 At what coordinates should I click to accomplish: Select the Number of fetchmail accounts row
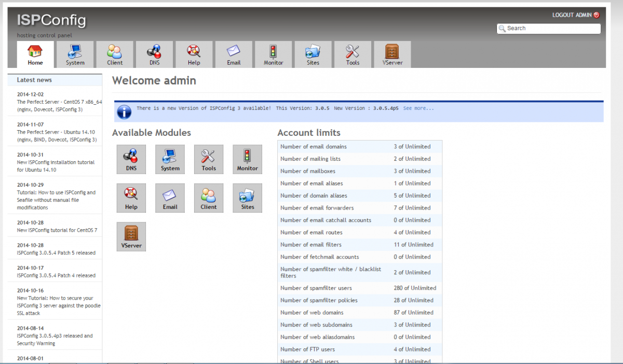coord(360,257)
